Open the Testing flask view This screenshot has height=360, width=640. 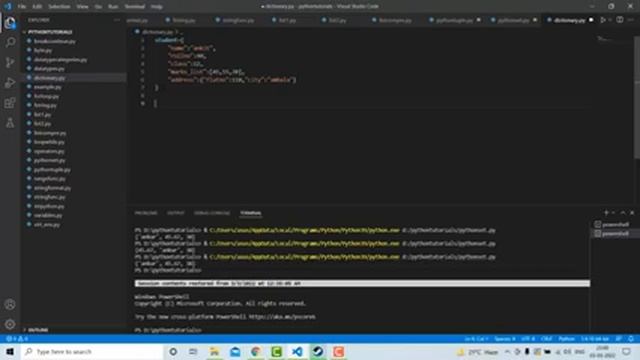[x=10, y=122]
